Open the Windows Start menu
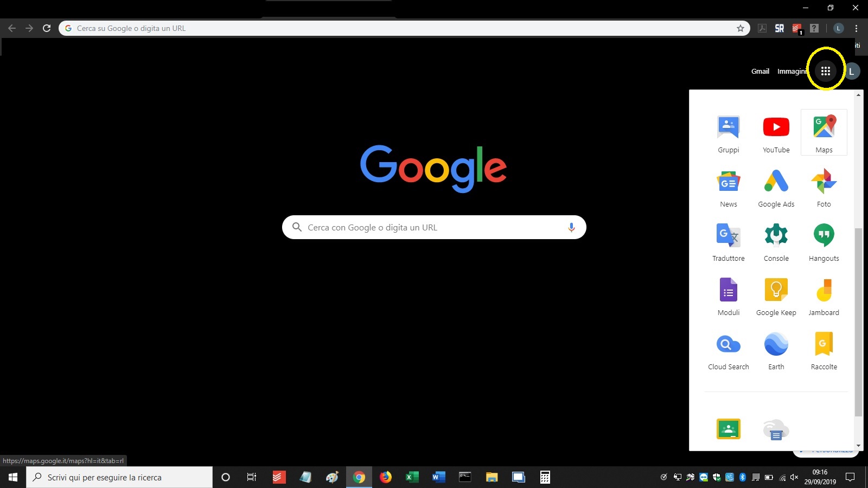868x488 pixels. [13, 477]
